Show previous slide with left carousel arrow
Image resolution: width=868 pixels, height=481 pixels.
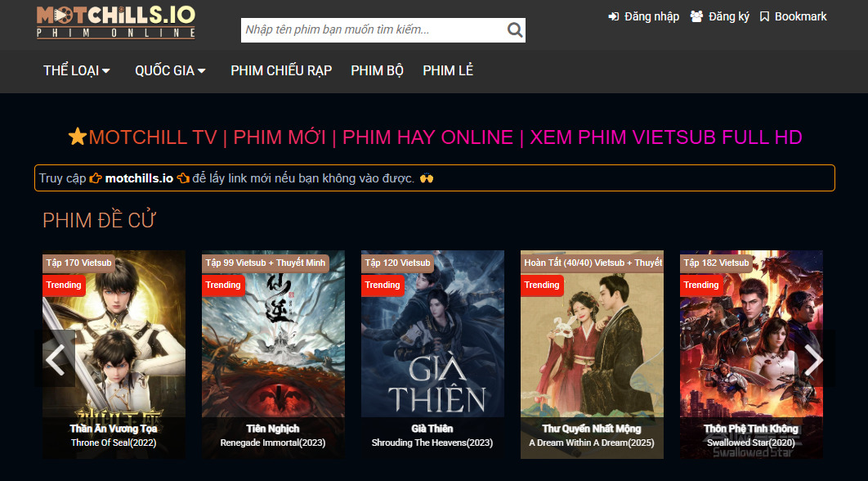tap(56, 359)
